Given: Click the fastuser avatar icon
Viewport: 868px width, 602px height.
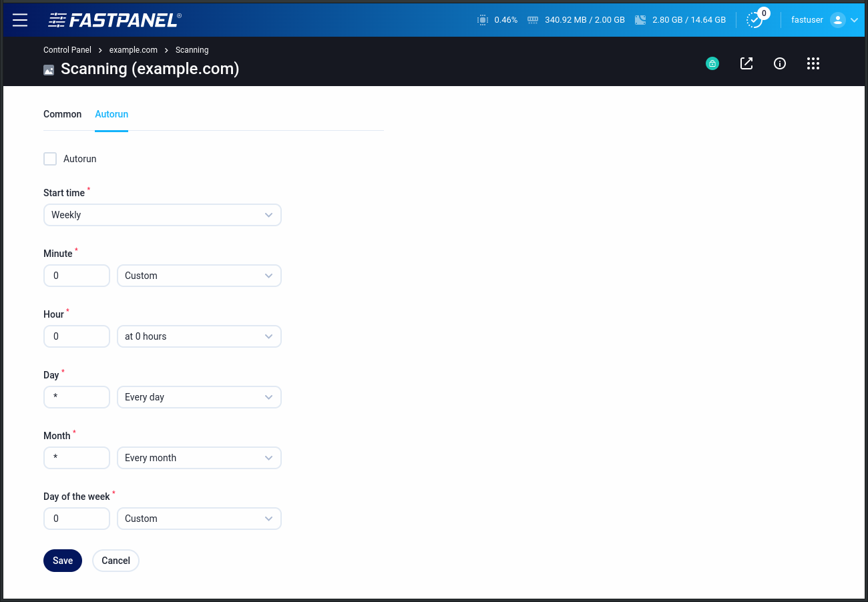Looking at the screenshot, I should 838,20.
